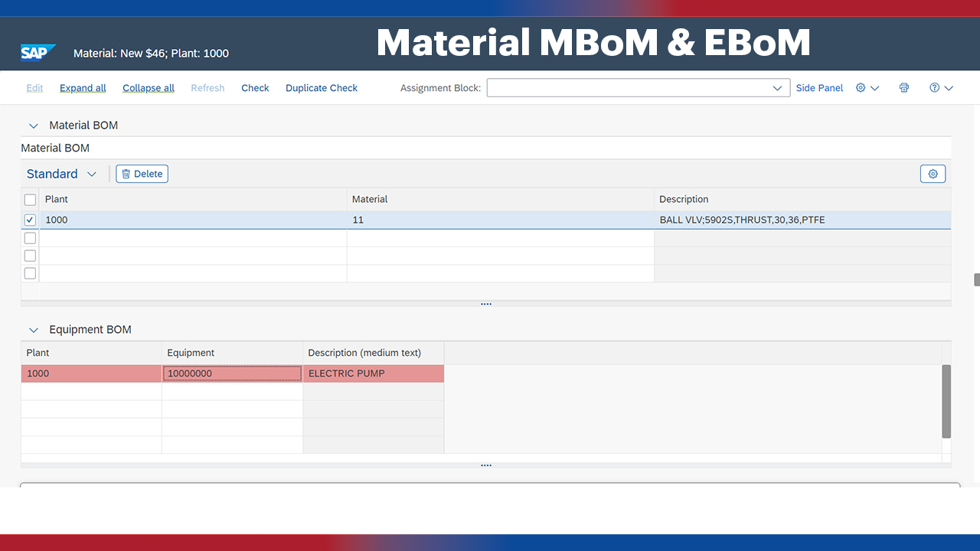Collapse the Equipment BOM section
The image size is (980, 551).
[x=33, y=329]
